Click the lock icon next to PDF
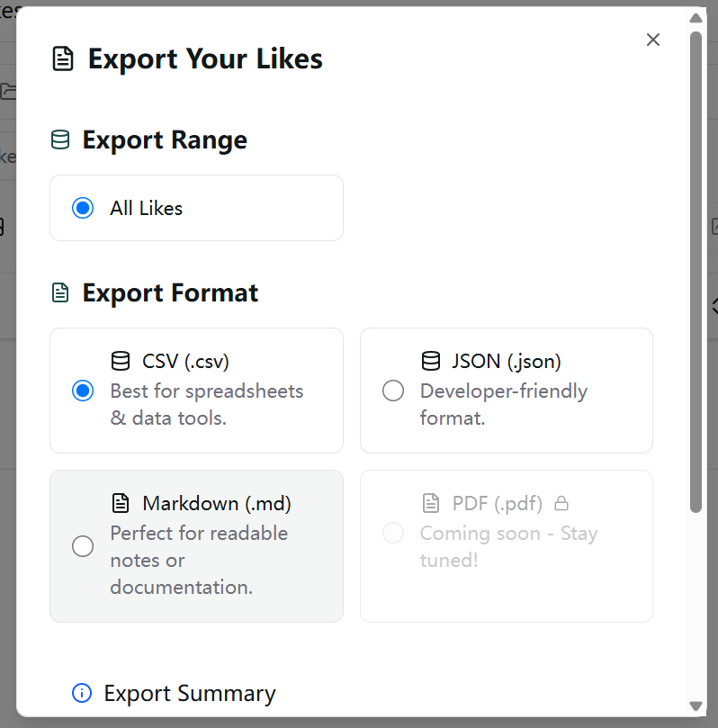718x728 pixels. 561,503
